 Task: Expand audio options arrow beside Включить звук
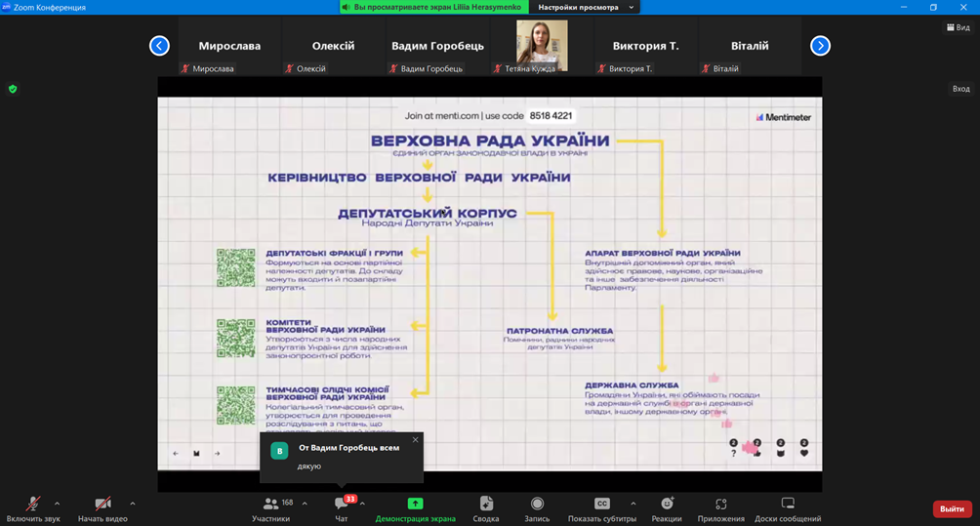coord(58,504)
